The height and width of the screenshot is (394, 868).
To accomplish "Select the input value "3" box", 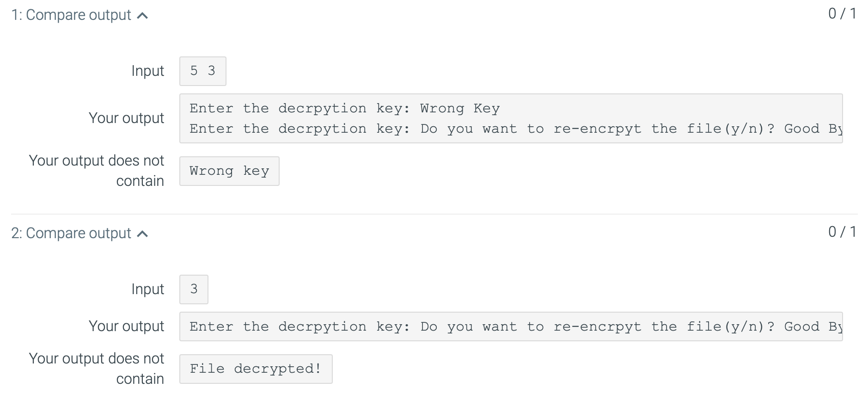I will coord(194,289).
